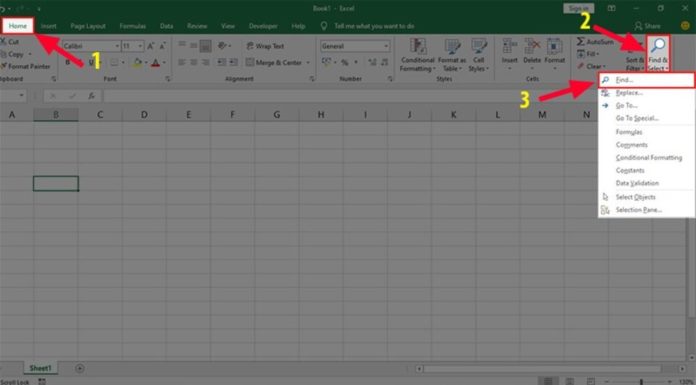Activate the Format Painter tool
This screenshot has height=385, width=696.
pyautogui.click(x=26, y=66)
